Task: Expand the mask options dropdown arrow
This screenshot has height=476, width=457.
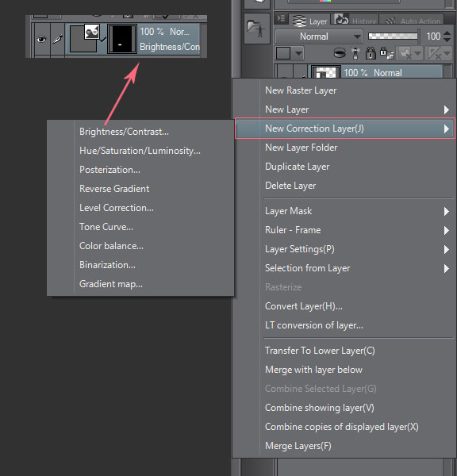Action: pyautogui.click(x=417, y=54)
